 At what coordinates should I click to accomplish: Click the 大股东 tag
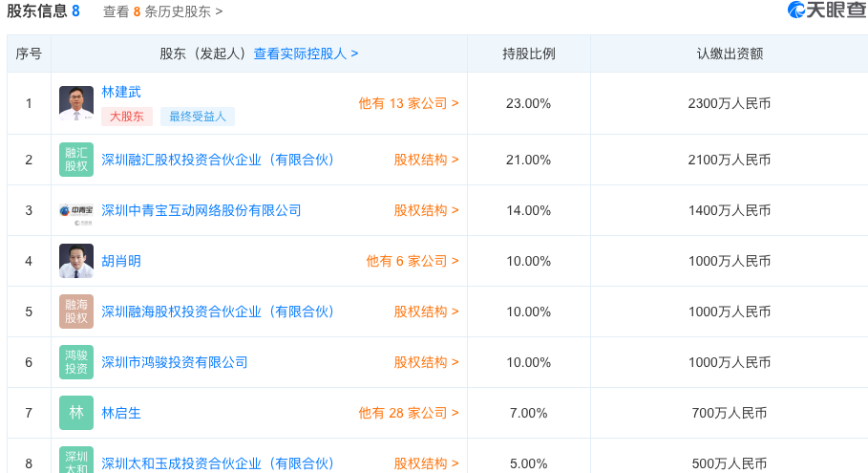(127, 117)
